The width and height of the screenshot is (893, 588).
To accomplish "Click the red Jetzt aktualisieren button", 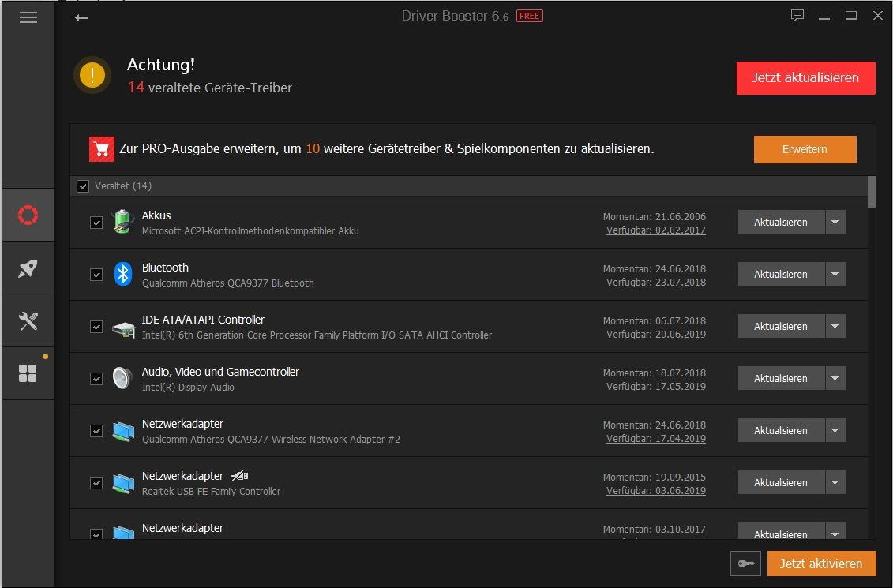I will pyautogui.click(x=805, y=78).
